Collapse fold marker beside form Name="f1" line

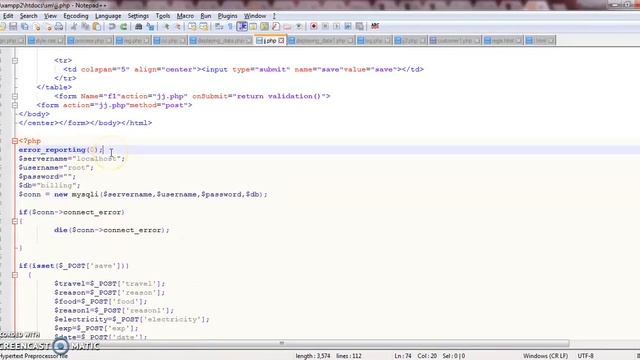[x=15, y=96]
